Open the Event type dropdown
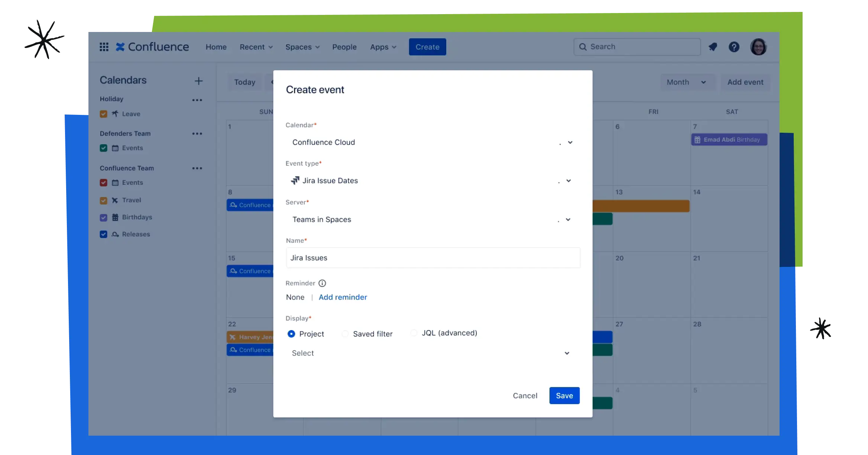Viewport: 868px width, 455px height. coord(433,181)
